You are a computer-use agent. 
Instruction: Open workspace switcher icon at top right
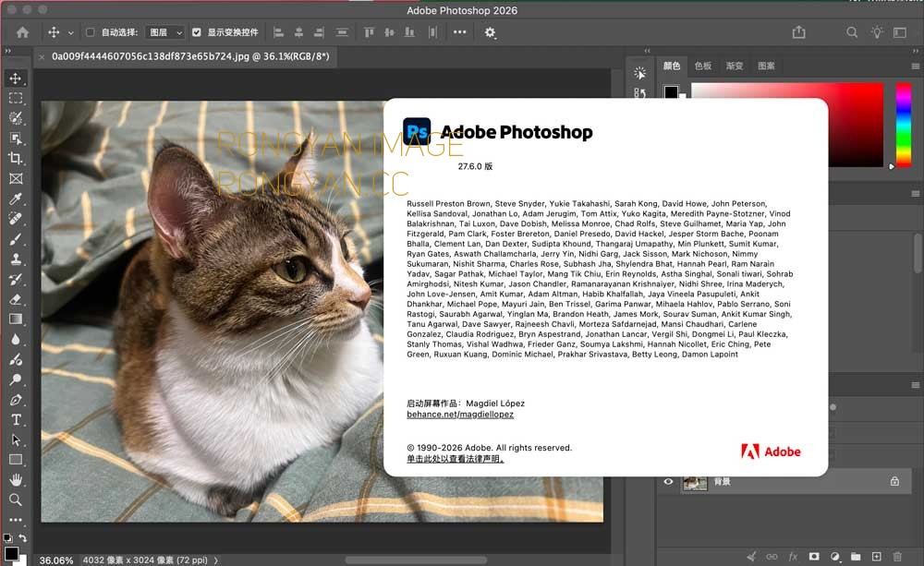click(x=900, y=32)
